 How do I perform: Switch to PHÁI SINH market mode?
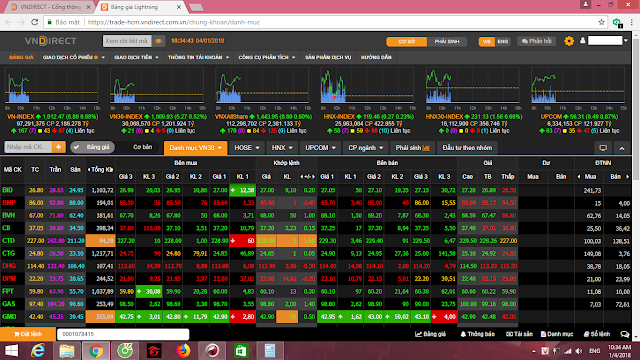(447, 41)
